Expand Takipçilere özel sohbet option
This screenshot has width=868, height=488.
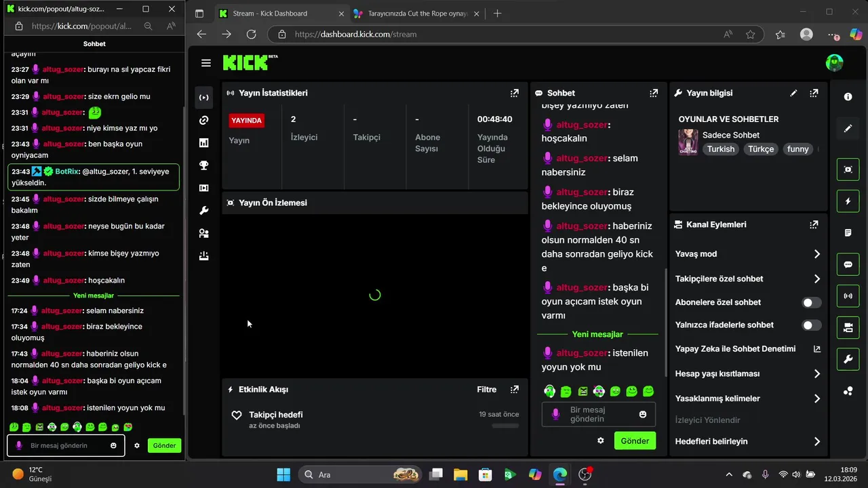[x=748, y=279]
